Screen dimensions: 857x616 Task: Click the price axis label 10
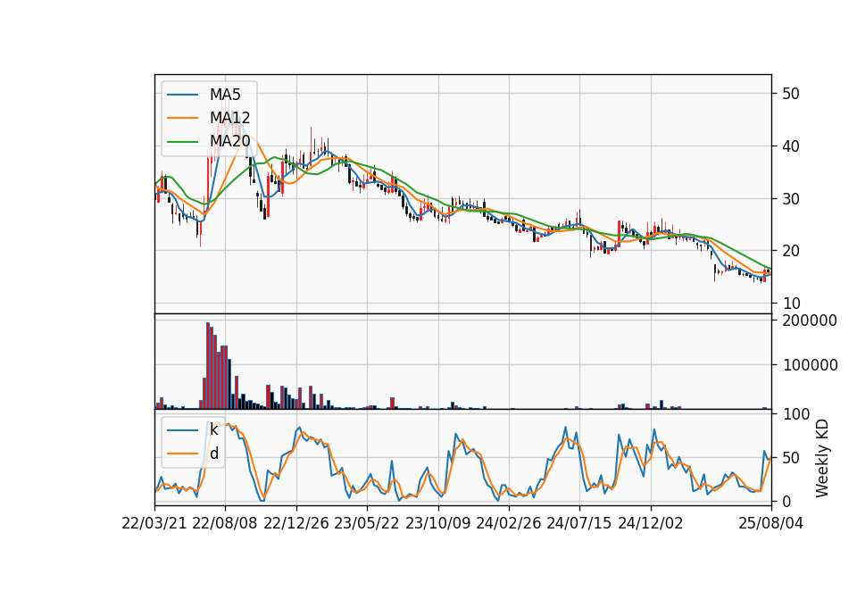[791, 304]
